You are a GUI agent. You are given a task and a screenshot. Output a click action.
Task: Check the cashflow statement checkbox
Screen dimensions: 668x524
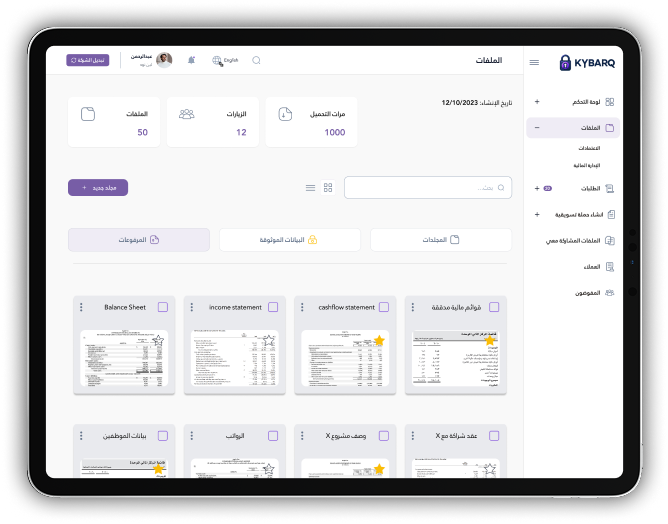click(385, 308)
